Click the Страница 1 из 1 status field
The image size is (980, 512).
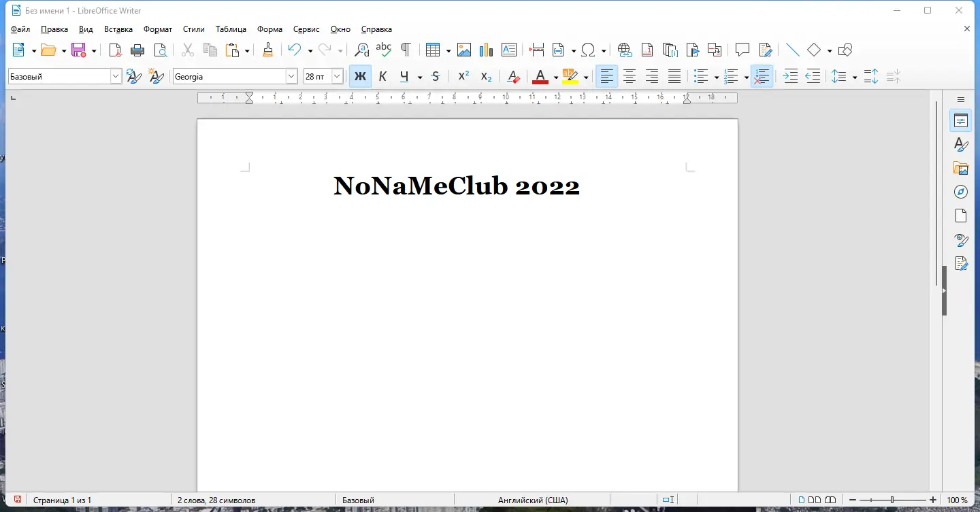(62, 500)
